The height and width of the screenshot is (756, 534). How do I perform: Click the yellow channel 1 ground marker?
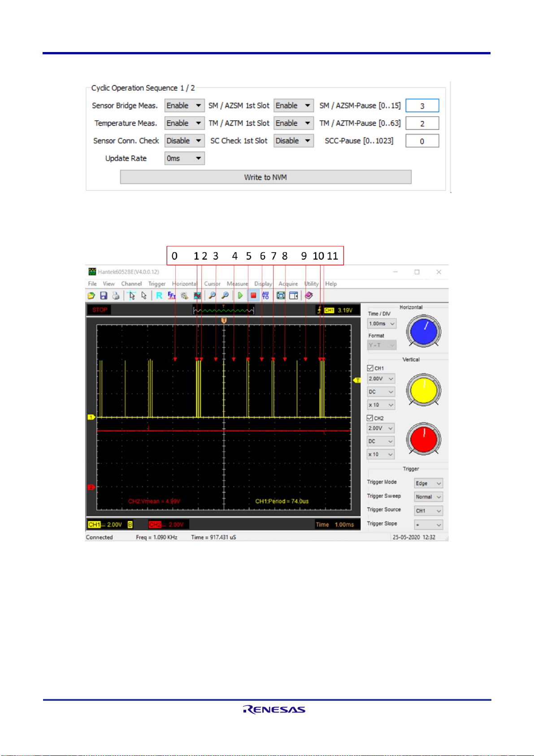point(91,417)
